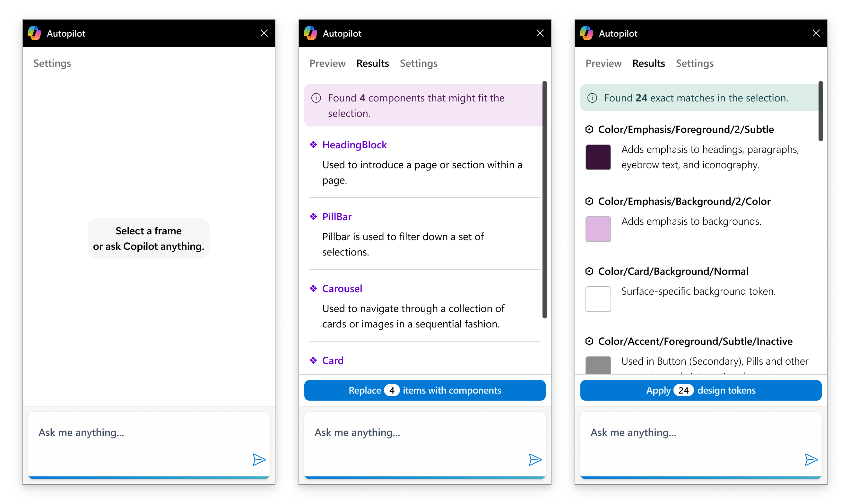Screen dimensions: 850x504
Task: Click the 'Found 24 exact matches' banner text
Action: [696, 98]
